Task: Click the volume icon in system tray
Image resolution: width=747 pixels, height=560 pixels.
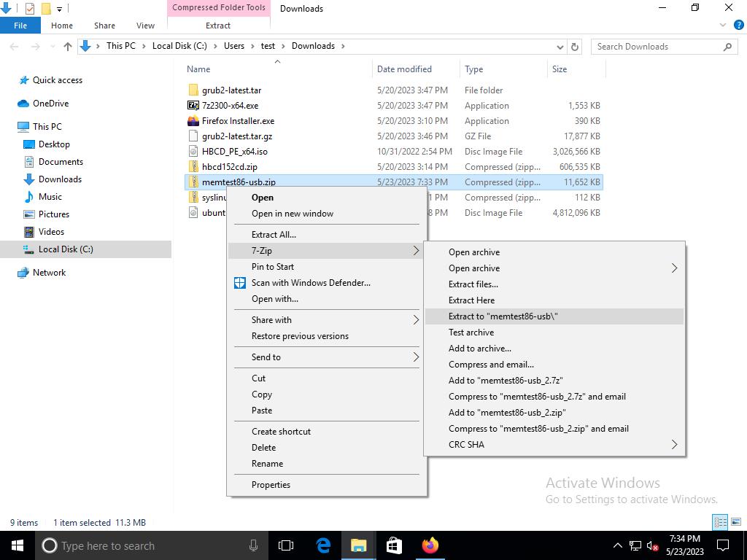Action: pos(653,545)
